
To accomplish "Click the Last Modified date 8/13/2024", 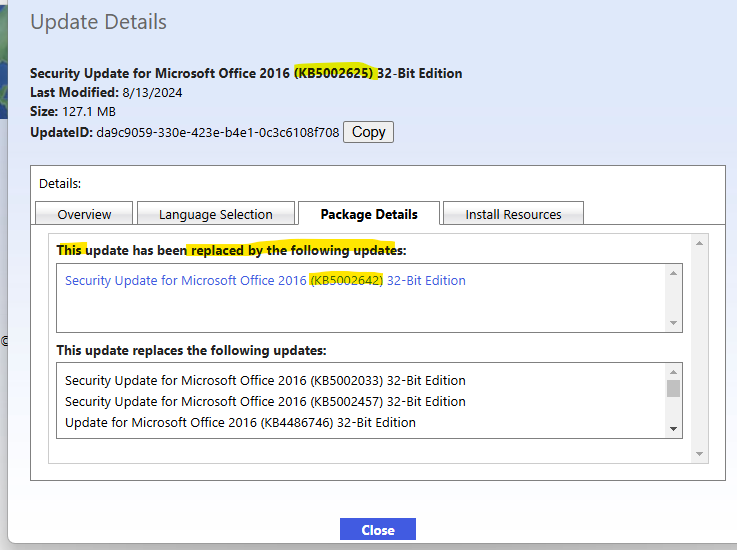I will pyautogui.click(x=152, y=93).
